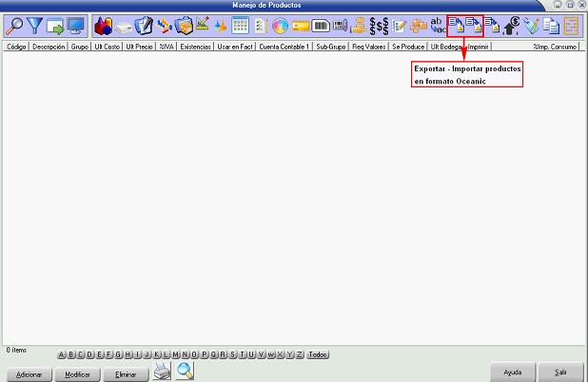This screenshot has height=382, width=588.
Task: Select the Ult Costo column header
Action: pyautogui.click(x=107, y=46)
